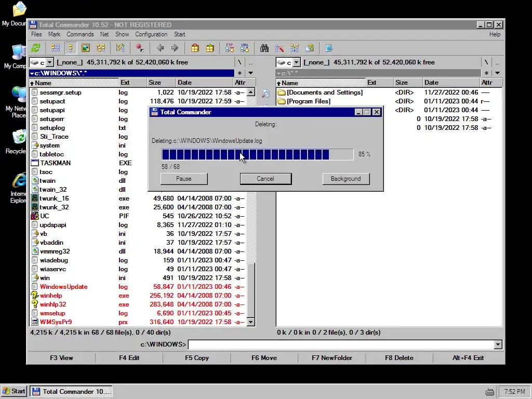Image resolution: width=532 pixels, height=399 pixels.
Task: Click the red asterisk toolbar icon
Action: (x=140, y=48)
